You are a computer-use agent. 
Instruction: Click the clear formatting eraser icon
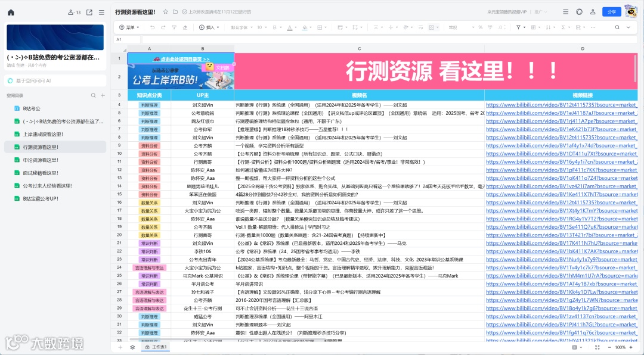pyautogui.click(x=185, y=27)
